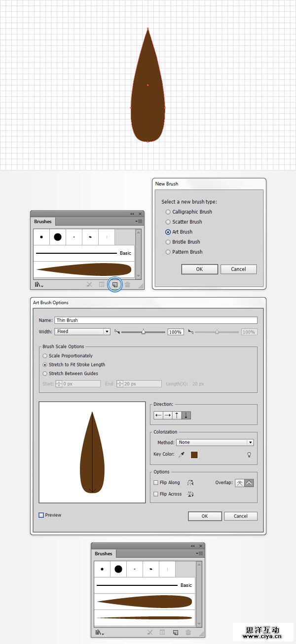Viewport: 296px width, 644px height.
Task: Click the Key Color eyedropper icon
Action: 182,455
